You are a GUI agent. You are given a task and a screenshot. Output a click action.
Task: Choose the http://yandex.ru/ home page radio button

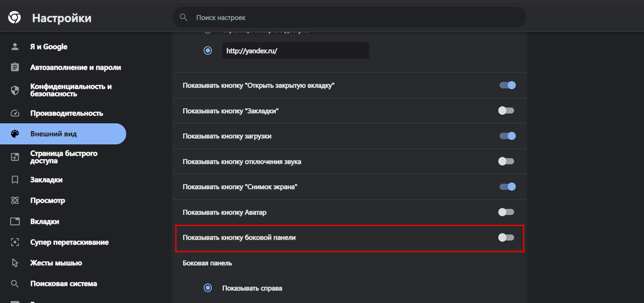click(207, 51)
